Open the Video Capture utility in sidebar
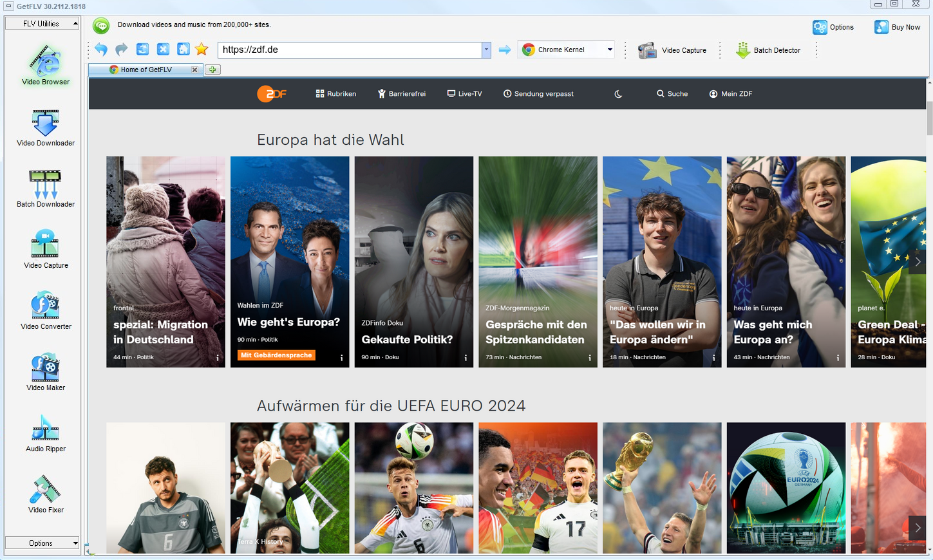The height and width of the screenshot is (560, 933). click(45, 249)
